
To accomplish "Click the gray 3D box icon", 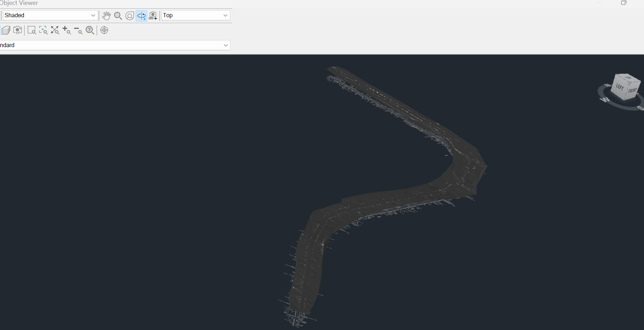I will 6,30.
